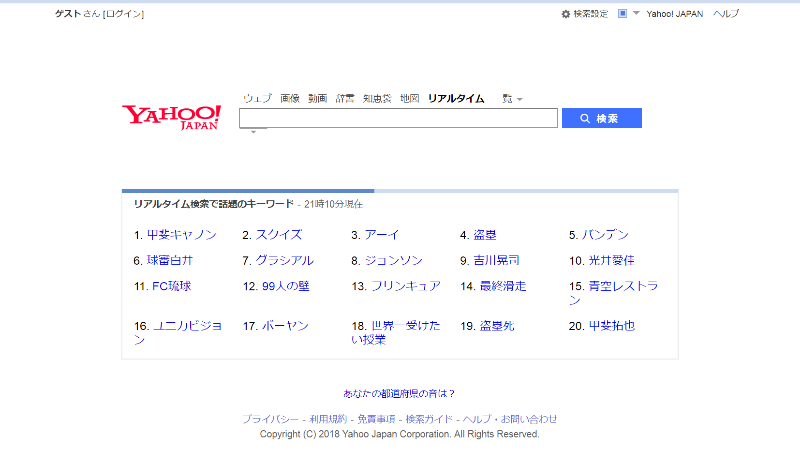Viewport: 800px width, 450px height.
Task: Open trending keyword 3 アーイ
Action: pos(382,235)
